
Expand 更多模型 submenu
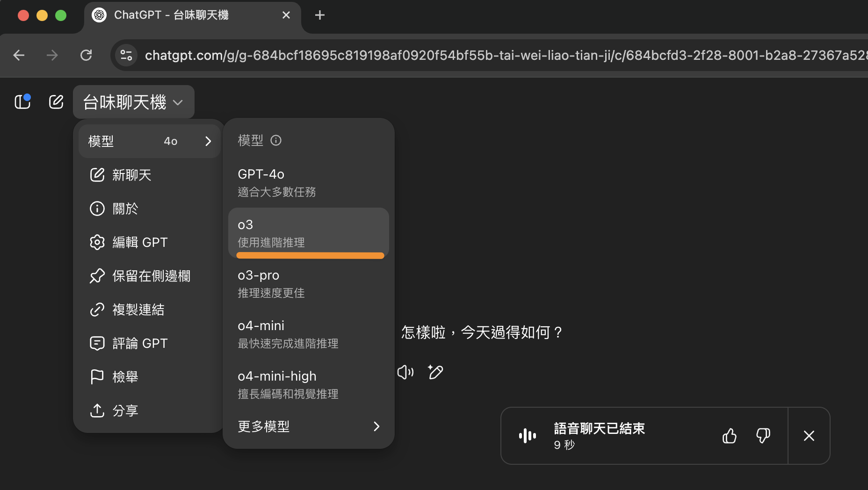coord(309,426)
